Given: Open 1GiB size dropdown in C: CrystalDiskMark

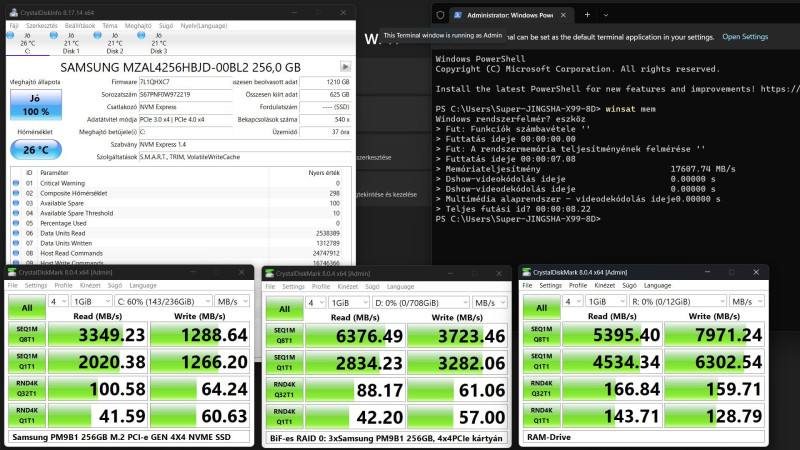Looking at the screenshot, I should 91,302.
